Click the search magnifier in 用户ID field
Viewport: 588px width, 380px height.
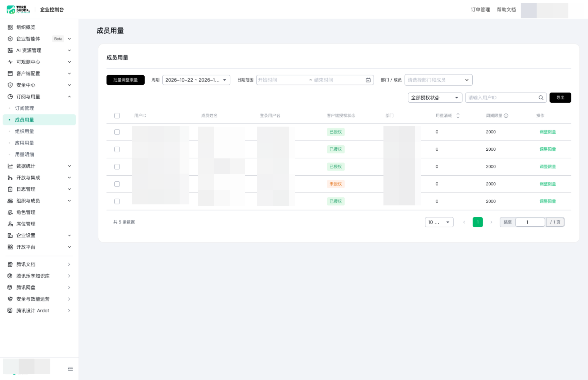[x=541, y=98]
